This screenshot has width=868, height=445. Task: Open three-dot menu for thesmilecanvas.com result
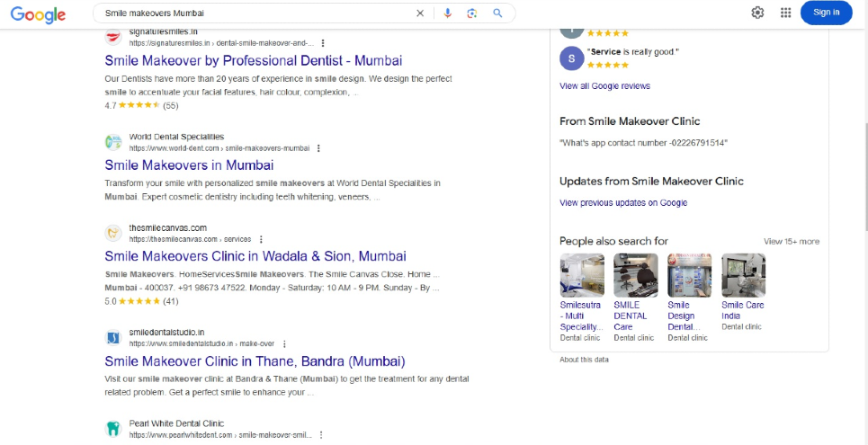pos(261,240)
